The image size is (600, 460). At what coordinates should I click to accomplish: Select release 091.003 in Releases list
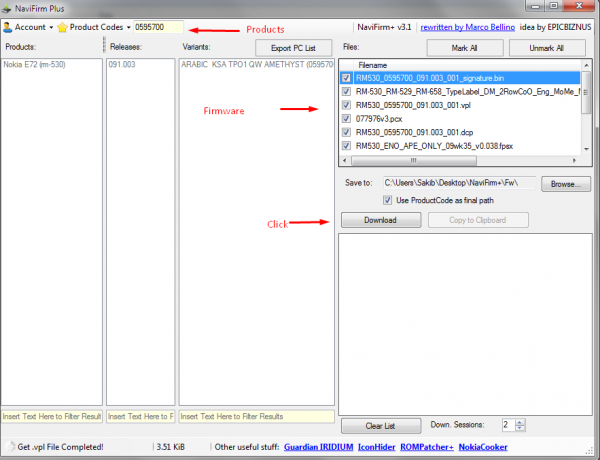point(122,64)
